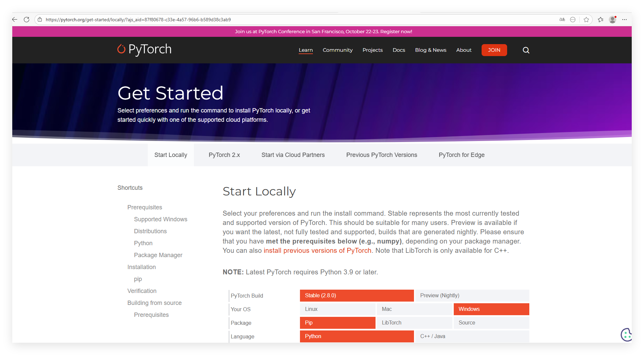Bookmark this page with the star icon
644x355 pixels.
586,20
